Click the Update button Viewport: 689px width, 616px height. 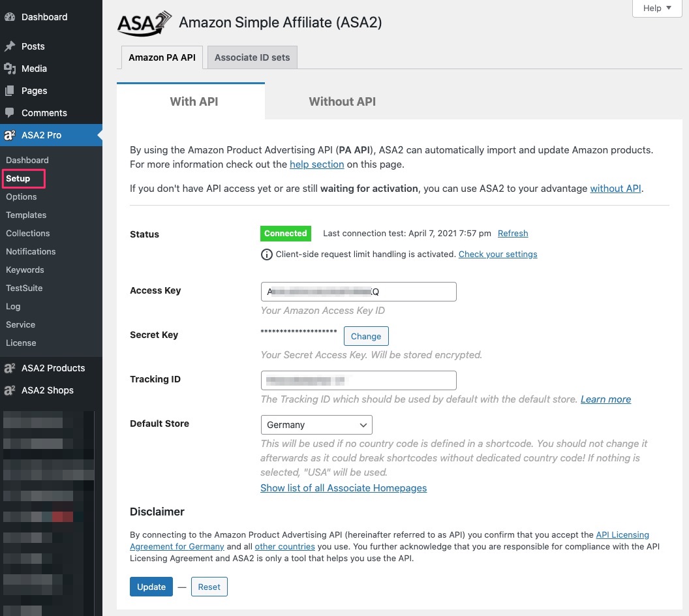coord(151,587)
